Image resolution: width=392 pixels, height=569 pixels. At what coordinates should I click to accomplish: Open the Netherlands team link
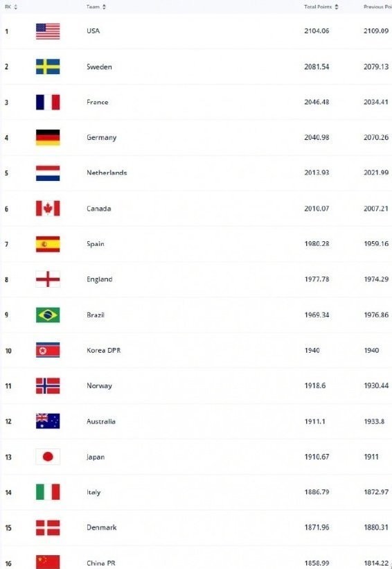click(x=107, y=173)
